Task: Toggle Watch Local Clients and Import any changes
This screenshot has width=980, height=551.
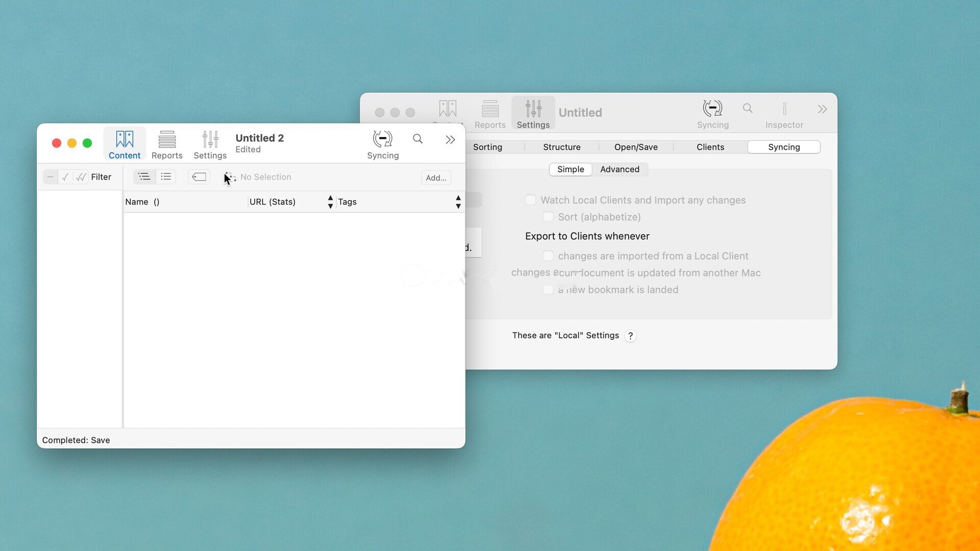Action: click(x=531, y=200)
